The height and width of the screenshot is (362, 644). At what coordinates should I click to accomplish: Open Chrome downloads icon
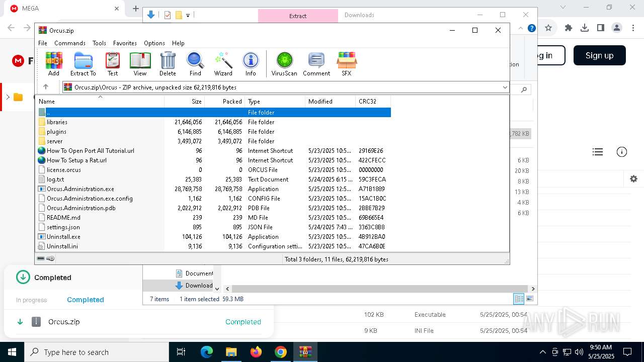pyautogui.click(x=585, y=28)
